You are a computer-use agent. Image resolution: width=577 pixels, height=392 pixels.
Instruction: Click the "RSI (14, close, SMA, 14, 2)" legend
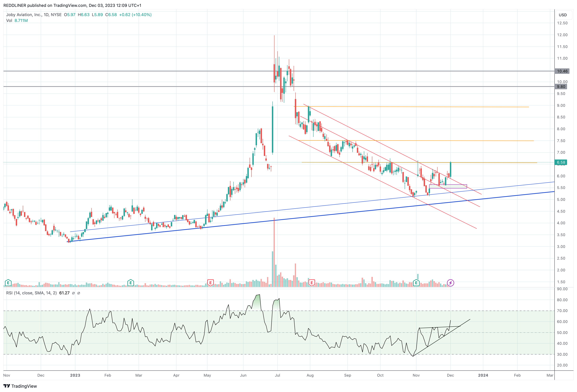[x=31, y=293]
